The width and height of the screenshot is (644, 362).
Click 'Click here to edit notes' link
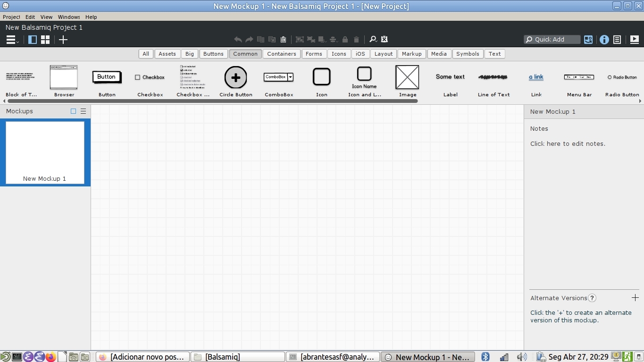[567, 143]
